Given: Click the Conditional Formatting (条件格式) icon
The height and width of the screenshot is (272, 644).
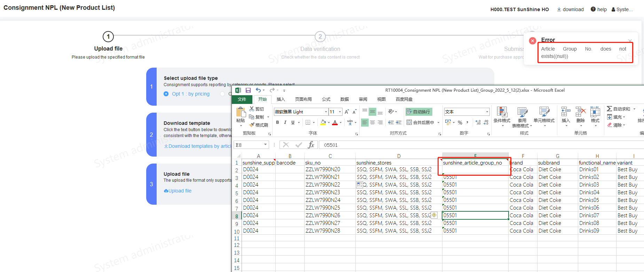Looking at the screenshot, I should click(x=502, y=112).
